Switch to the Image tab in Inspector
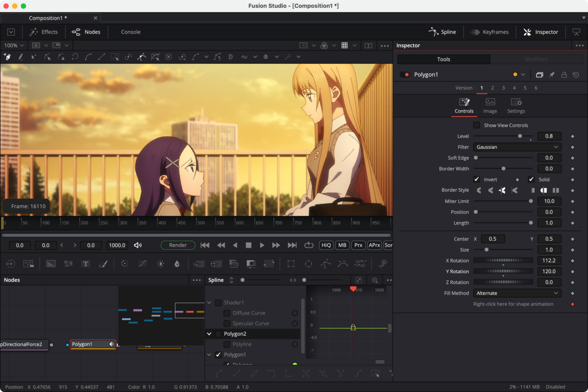Viewport: 588px width, 392px height. [490, 106]
